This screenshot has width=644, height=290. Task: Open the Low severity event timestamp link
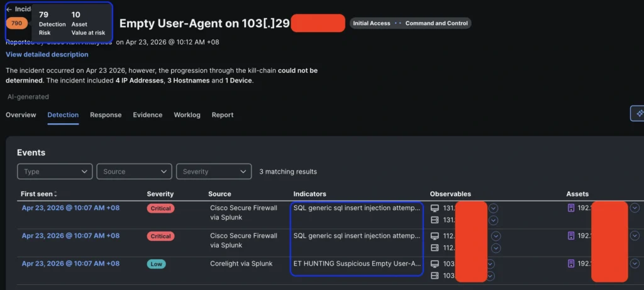70,264
